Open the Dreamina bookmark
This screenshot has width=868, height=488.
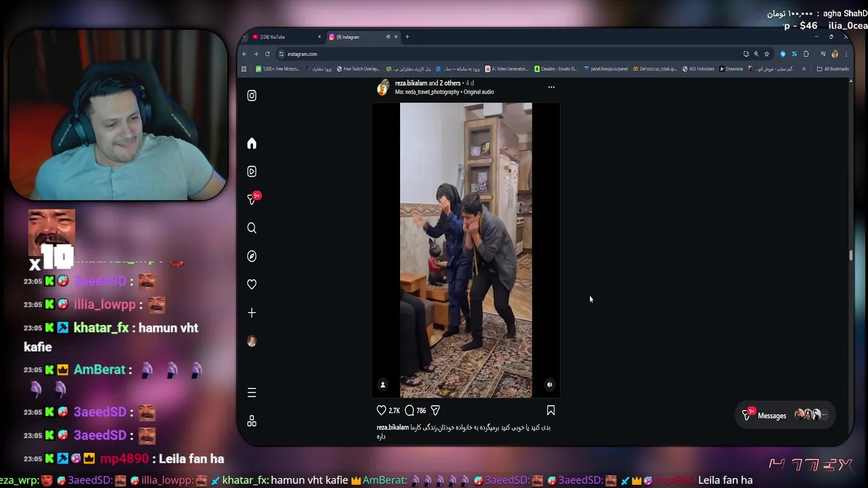[x=731, y=69]
